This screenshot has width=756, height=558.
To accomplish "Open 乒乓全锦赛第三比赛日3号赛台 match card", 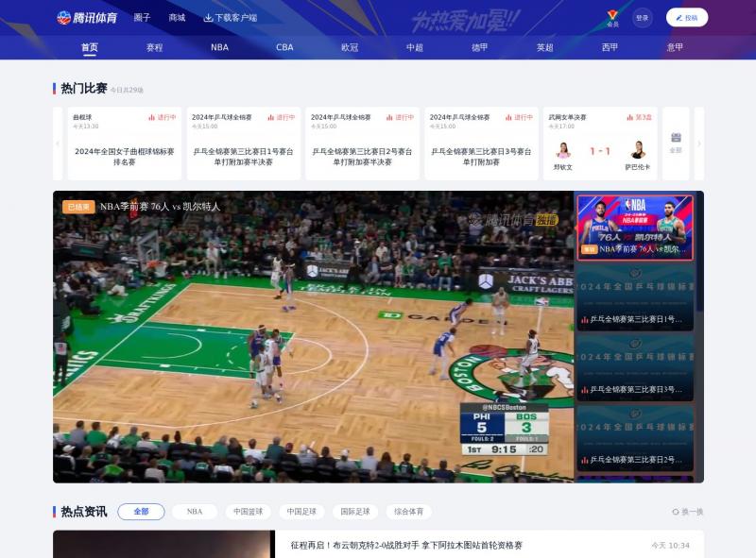I will point(481,144).
